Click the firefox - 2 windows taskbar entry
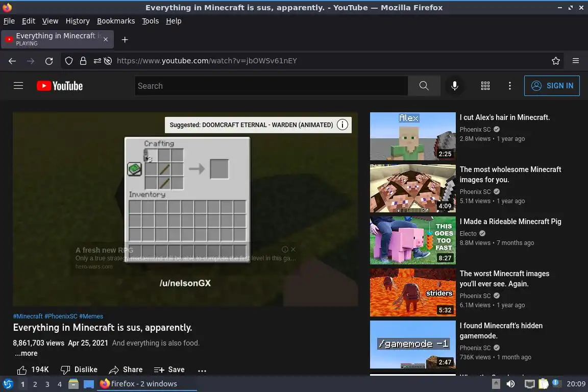This screenshot has width=588, height=392. [x=146, y=384]
